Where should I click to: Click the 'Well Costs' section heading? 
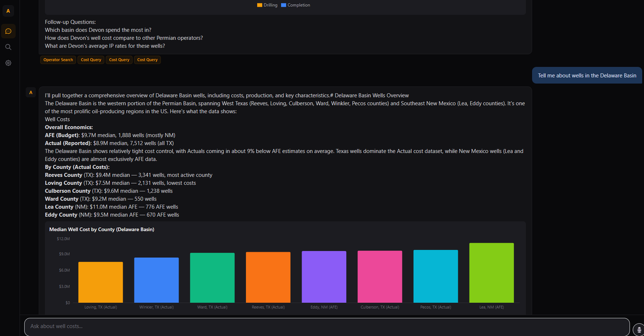[x=57, y=119]
